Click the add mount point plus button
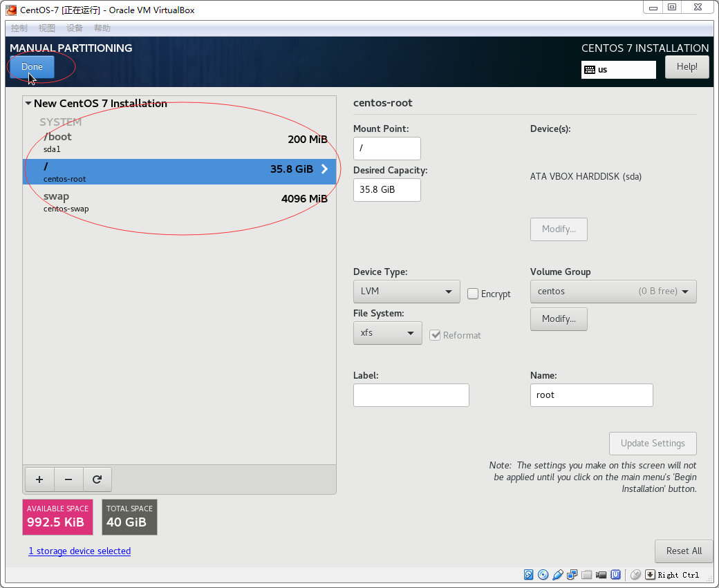The height and width of the screenshot is (588, 719). pos(39,480)
